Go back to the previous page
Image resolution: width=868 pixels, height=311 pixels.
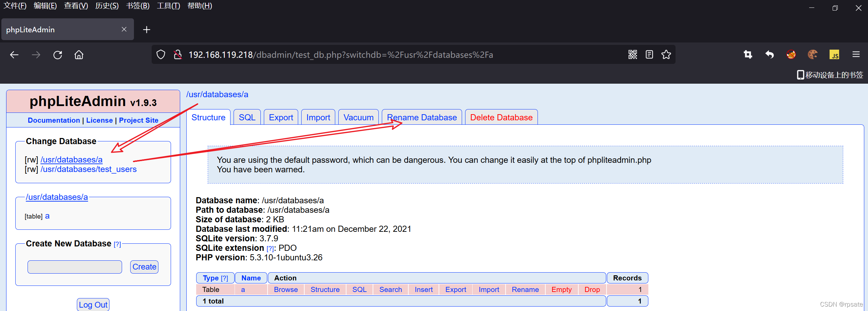point(14,55)
